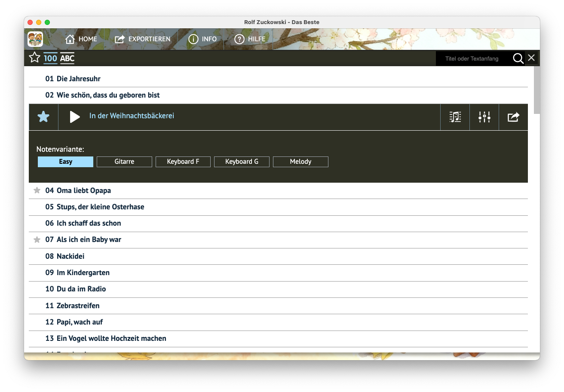This screenshot has height=392, width=564.
Task: Choose the Keyboard F variant
Action: coord(183,162)
